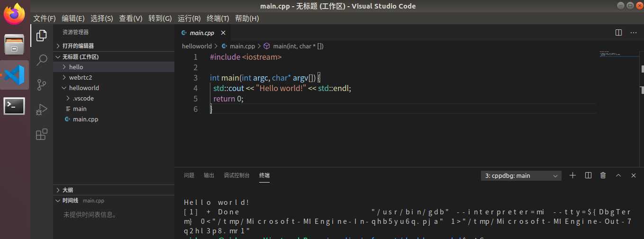Image resolution: width=644 pixels, height=239 pixels.
Task: Open the 文件(F) menu
Action: 45,18
